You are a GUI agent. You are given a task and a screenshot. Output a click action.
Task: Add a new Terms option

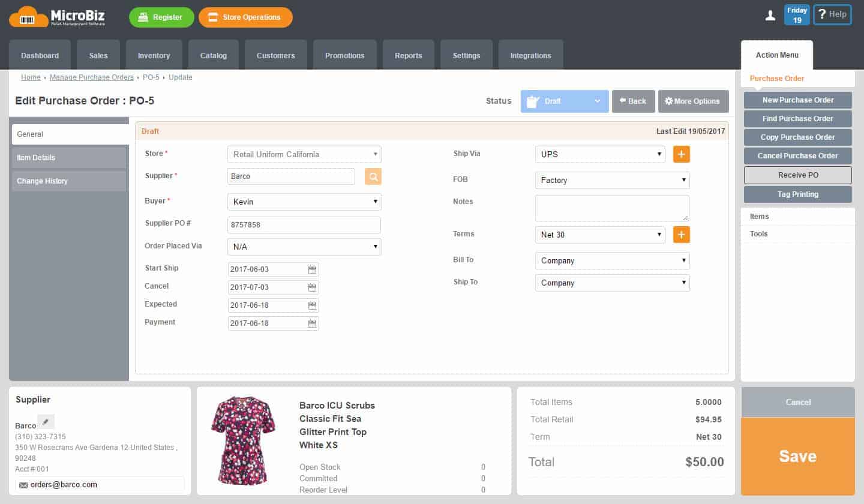682,235
